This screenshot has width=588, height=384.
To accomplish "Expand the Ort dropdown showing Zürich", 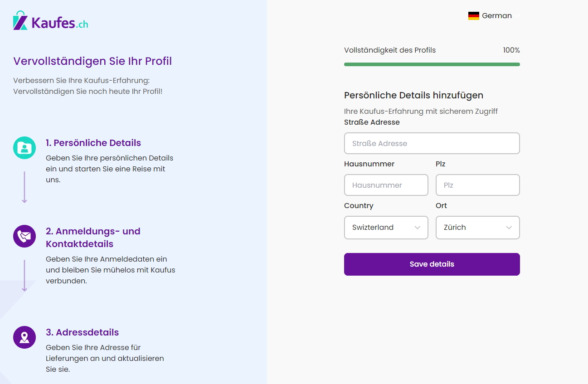I will point(478,228).
